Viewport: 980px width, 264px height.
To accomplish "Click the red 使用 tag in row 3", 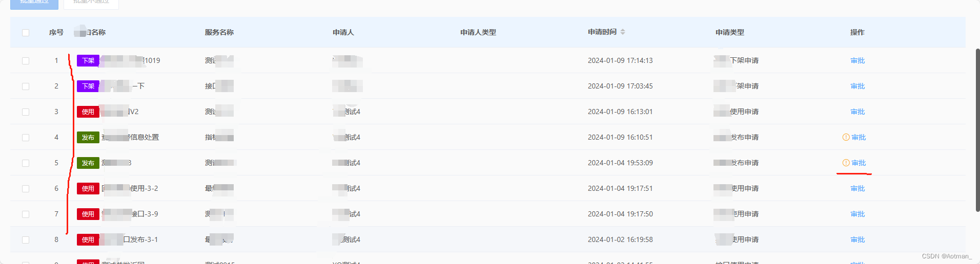I will point(88,112).
